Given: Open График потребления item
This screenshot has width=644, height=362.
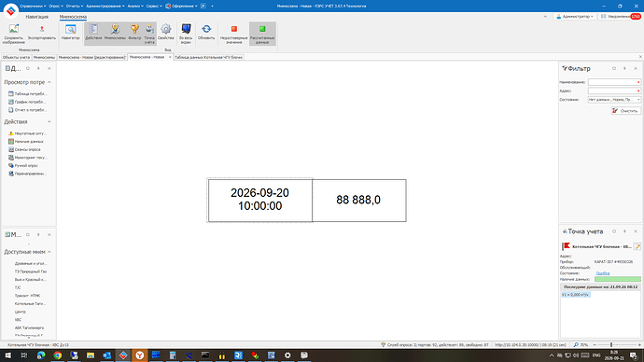Looking at the screenshot, I should pyautogui.click(x=27, y=102).
